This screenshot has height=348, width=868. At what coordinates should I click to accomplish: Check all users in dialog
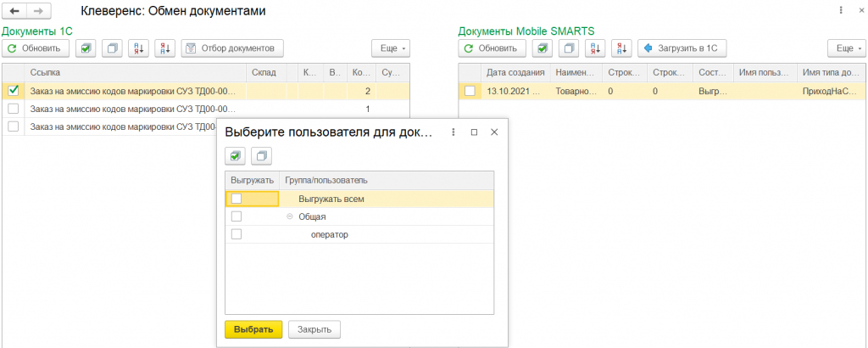tap(235, 156)
